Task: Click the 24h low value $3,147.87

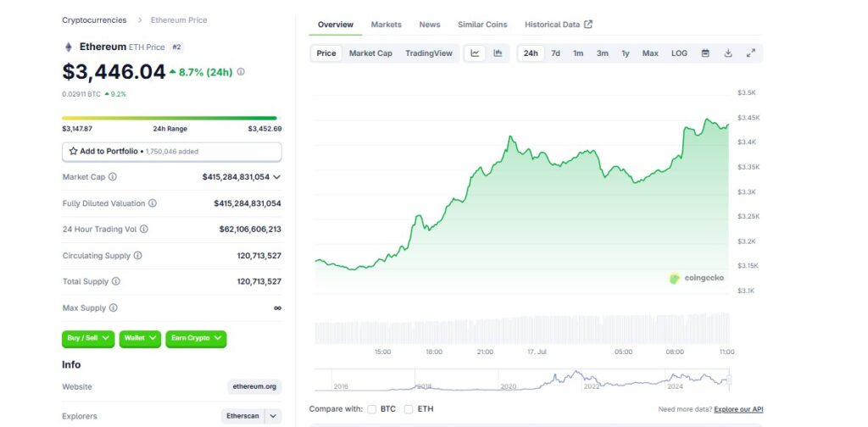Action: coord(77,129)
